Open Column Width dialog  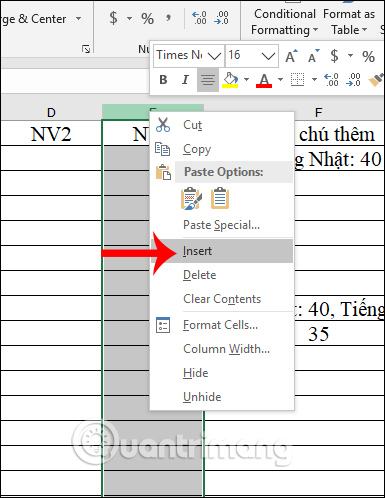(x=221, y=349)
